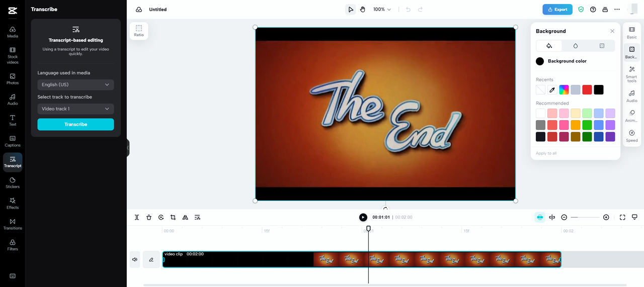Click the comment display icon at timeline right
This screenshot has width=644, height=287.
click(634, 217)
